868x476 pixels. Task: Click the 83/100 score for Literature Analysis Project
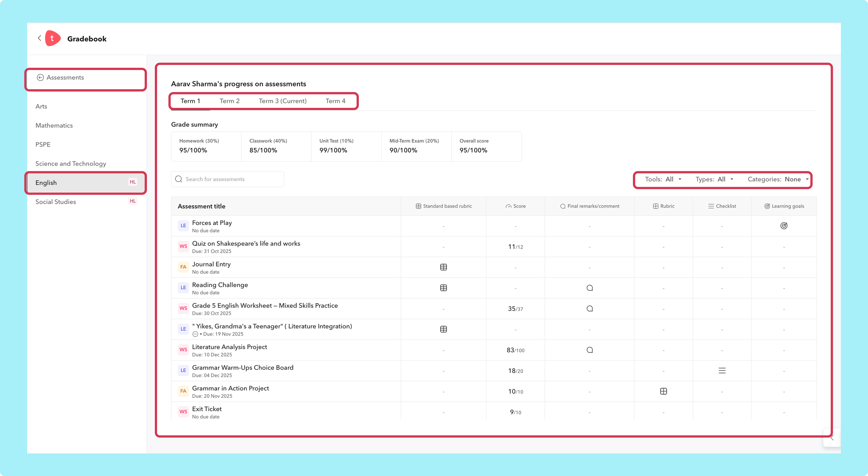[516, 350]
